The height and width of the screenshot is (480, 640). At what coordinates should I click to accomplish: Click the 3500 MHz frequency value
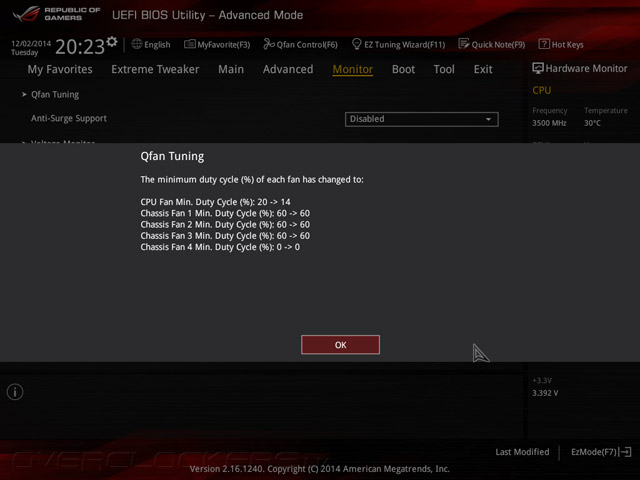pyautogui.click(x=549, y=123)
